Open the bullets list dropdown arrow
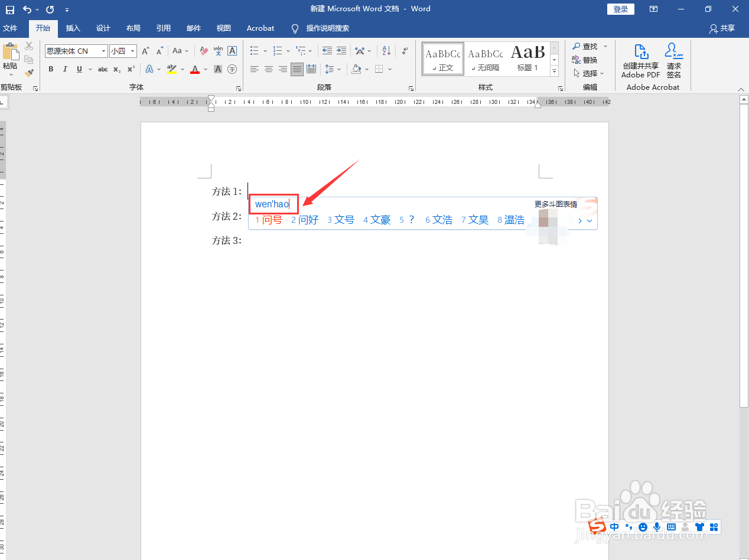Viewport: 749px width, 560px height. [265, 51]
